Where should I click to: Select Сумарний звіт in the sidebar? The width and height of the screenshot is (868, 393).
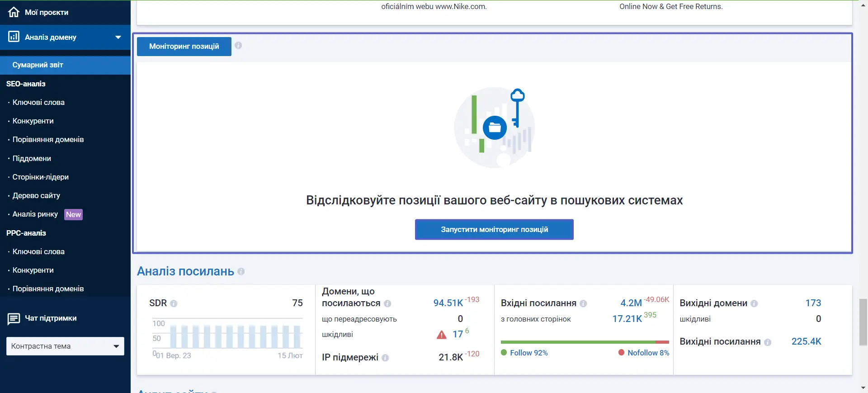pyautogui.click(x=65, y=65)
